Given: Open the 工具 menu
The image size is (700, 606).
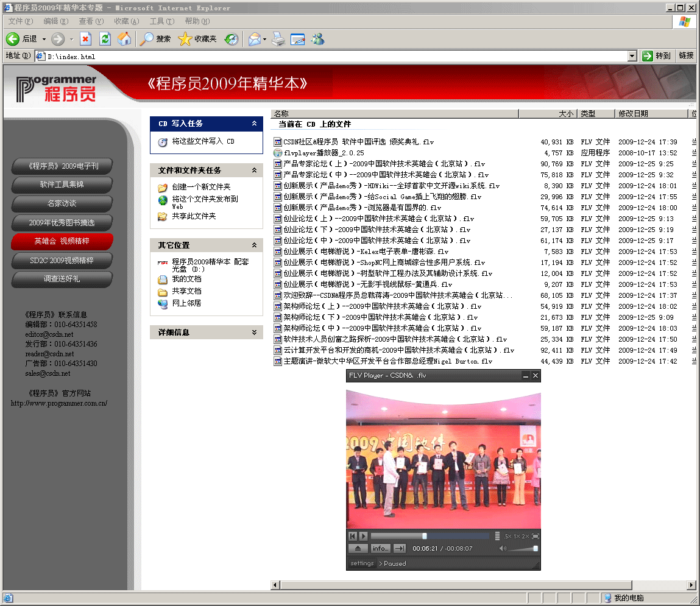Looking at the screenshot, I should pos(161,21).
